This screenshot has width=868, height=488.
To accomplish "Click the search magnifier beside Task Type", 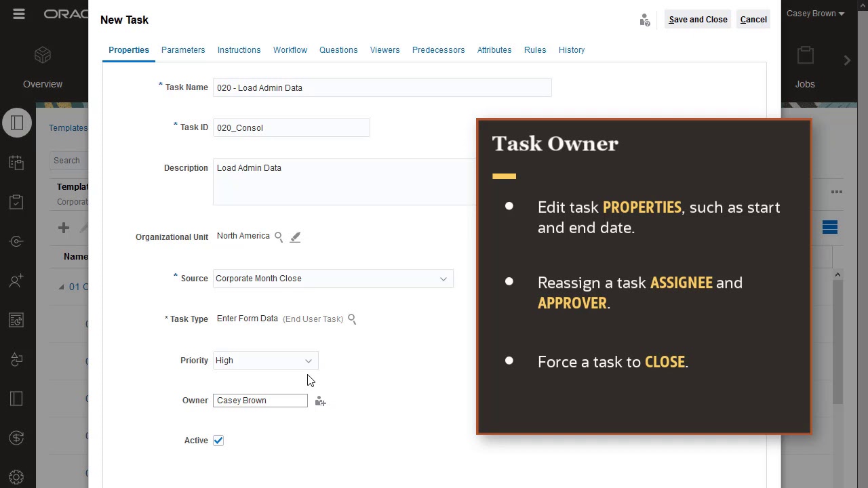I will click(352, 319).
